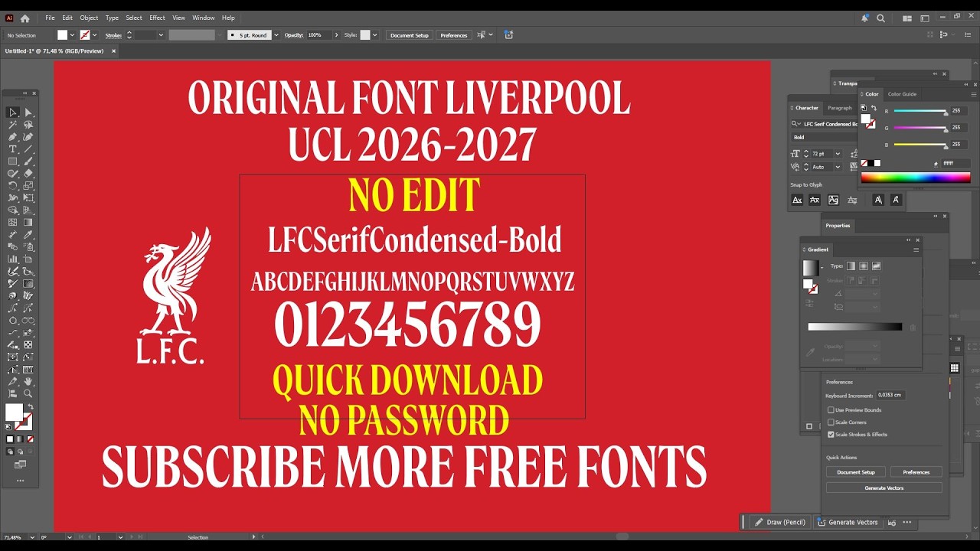Viewport: 980px width, 551px height.
Task: Toggle the edit toolbar three-dots icon
Action: coord(20,481)
